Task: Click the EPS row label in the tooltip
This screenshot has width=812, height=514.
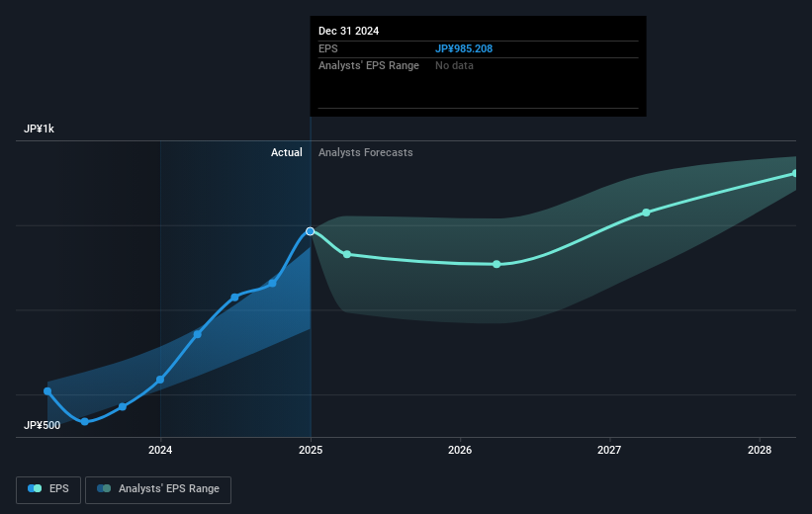Action: [x=327, y=48]
